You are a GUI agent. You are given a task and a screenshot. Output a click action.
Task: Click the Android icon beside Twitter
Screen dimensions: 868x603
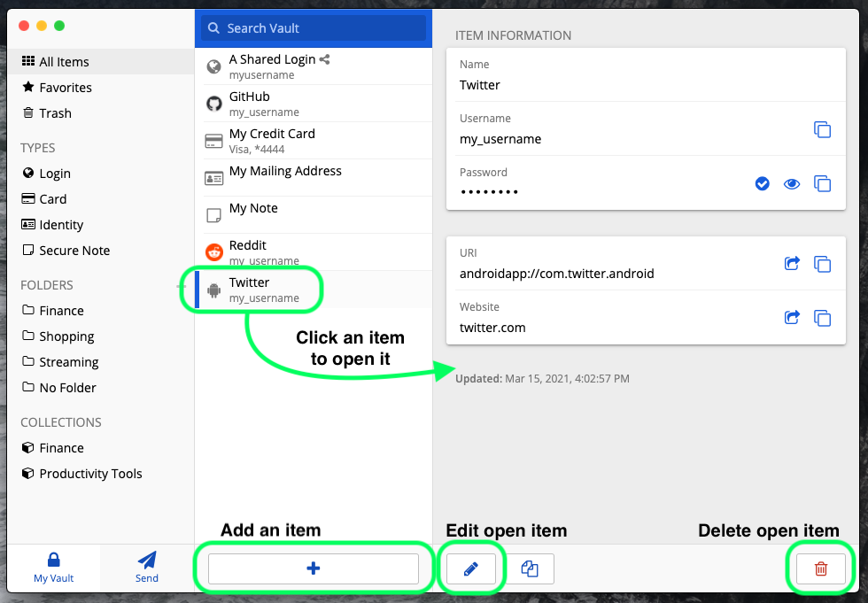point(213,290)
